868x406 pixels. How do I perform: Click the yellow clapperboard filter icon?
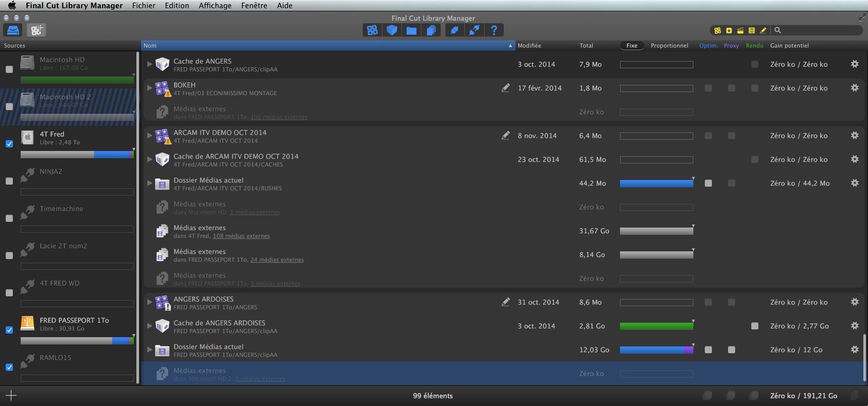(740, 31)
